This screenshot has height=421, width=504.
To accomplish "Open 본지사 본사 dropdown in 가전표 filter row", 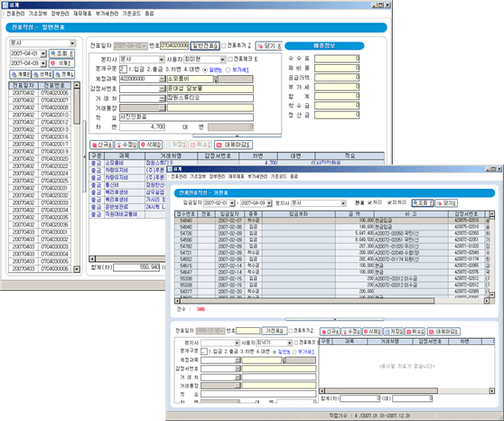I will click(x=343, y=203).
